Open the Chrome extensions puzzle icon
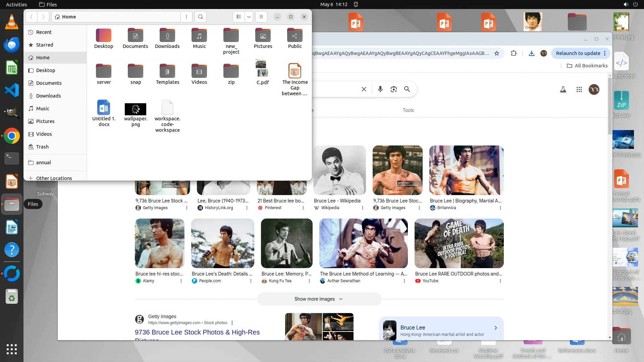Screen dimensions: 644x362 (514, 53)
